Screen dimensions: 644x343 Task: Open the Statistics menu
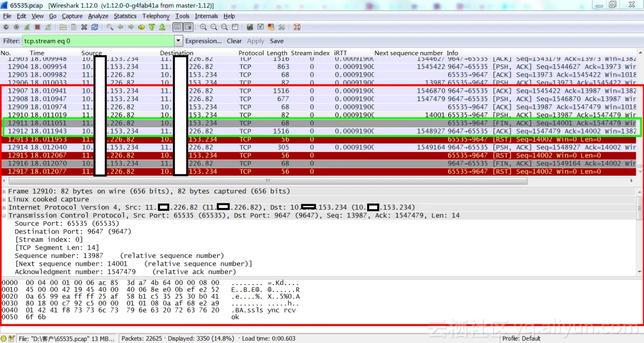(125, 16)
